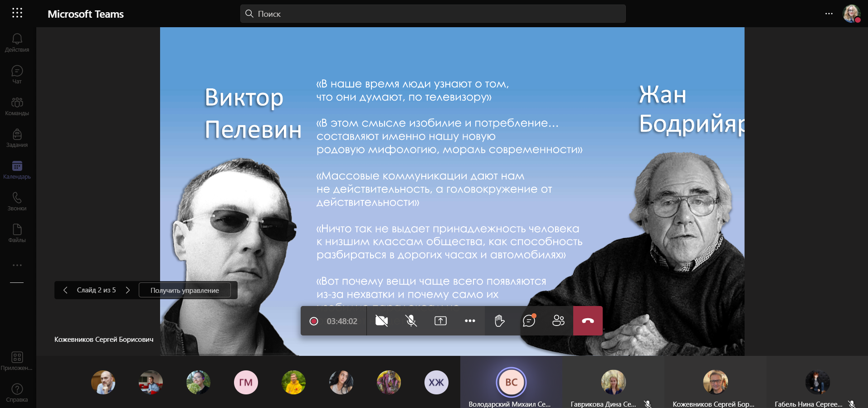Open Задания in the sidebar
This screenshot has height=408, width=868.
pyautogui.click(x=17, y=138)
